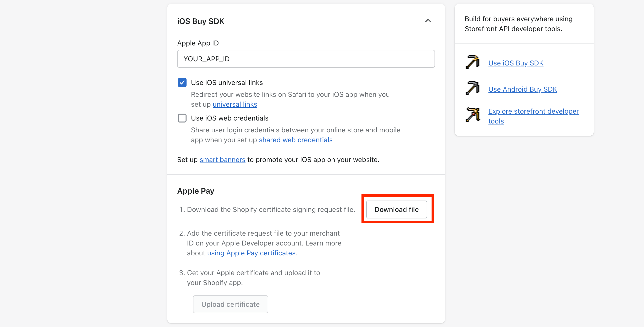Click the Use iOS universal links label
This screenshot has height=327, width=644.
point(227,82)
